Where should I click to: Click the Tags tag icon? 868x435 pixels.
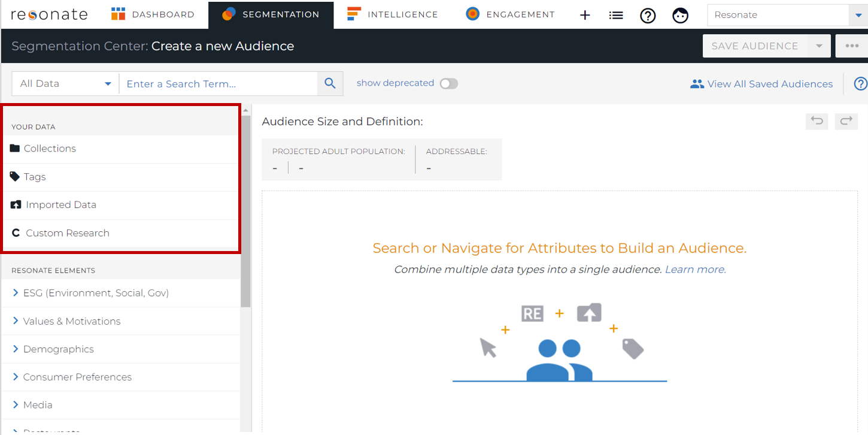pos(15,176)
